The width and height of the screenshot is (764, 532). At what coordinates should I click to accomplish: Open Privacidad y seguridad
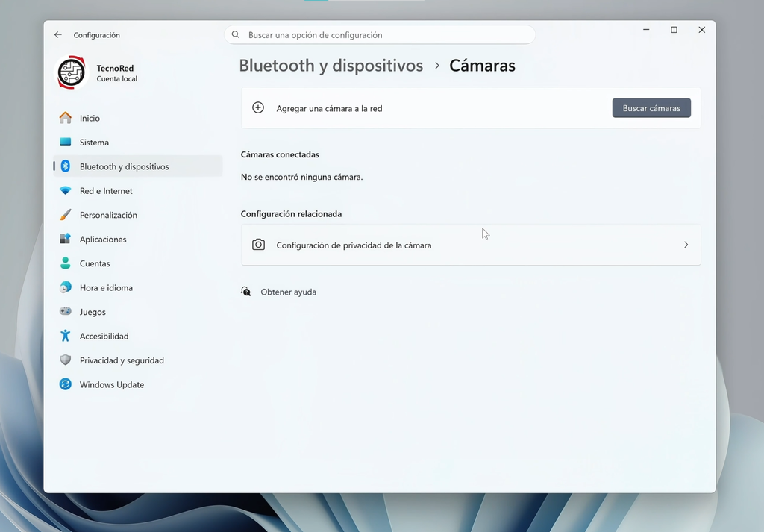(138, 360)
